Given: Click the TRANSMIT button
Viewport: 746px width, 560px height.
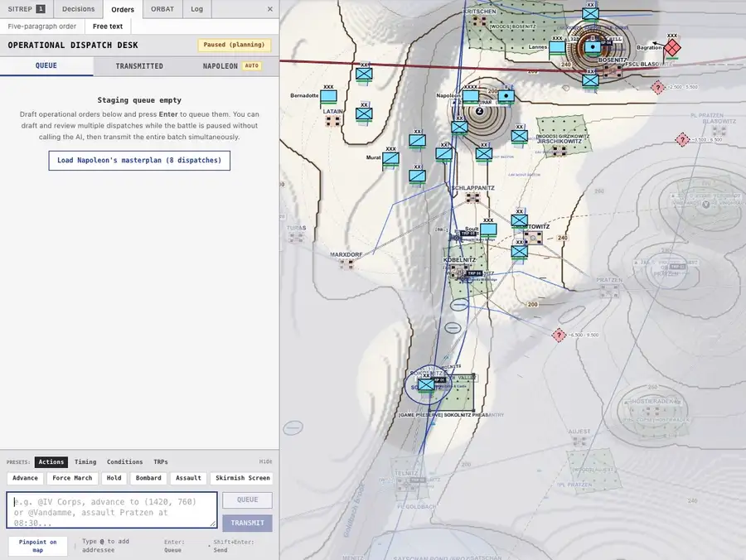Looking at the screenshot, I should (x=247, y=523).
